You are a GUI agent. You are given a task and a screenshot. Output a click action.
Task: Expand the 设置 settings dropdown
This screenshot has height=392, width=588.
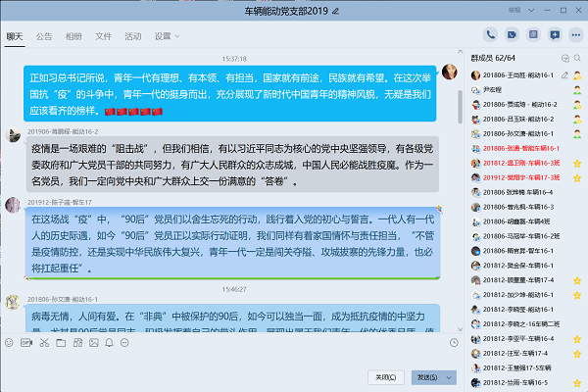[168, 36]
